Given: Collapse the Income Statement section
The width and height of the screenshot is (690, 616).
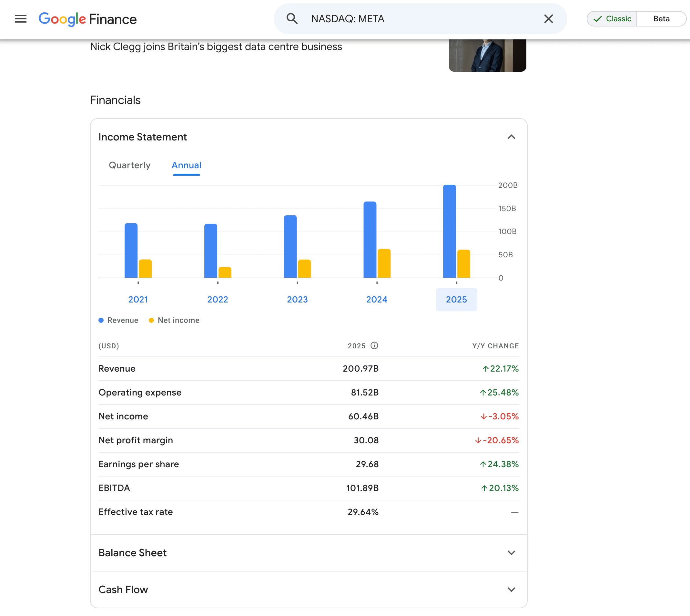Looking at the screenshot, I should 511,137.
